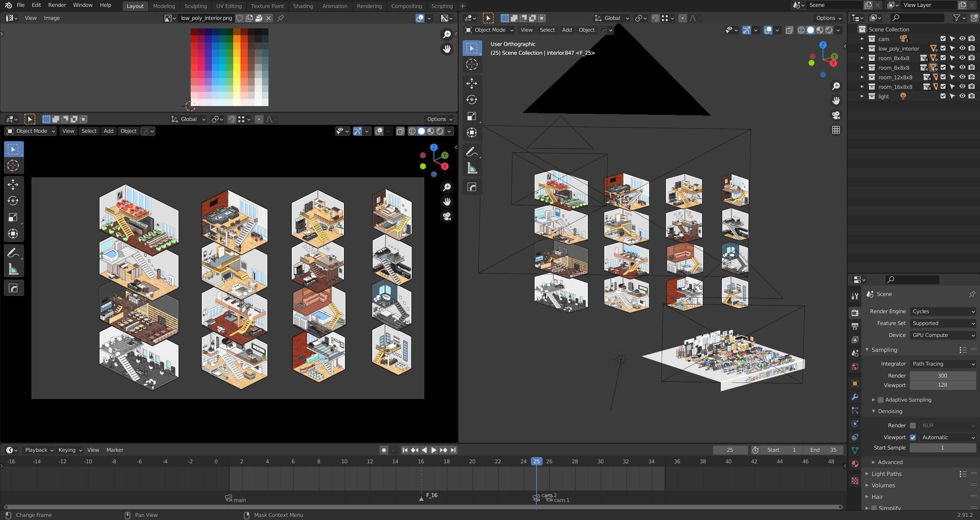
Task: Open the Material properties tab
Action: click(855, 464)
